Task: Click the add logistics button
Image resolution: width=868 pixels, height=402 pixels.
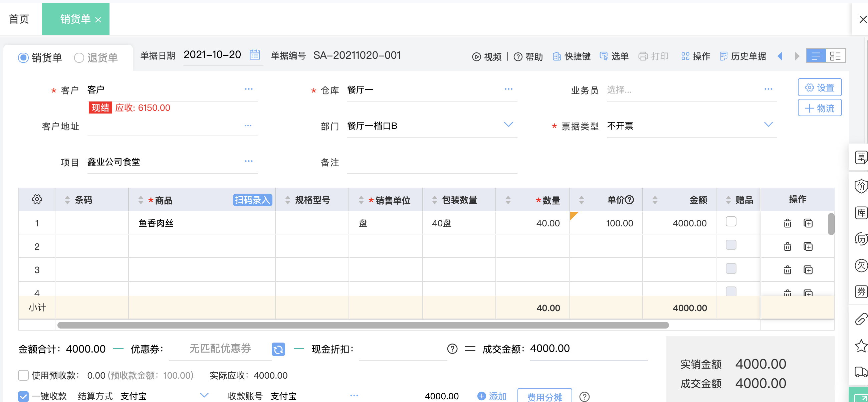Action: tap(820, 108)
